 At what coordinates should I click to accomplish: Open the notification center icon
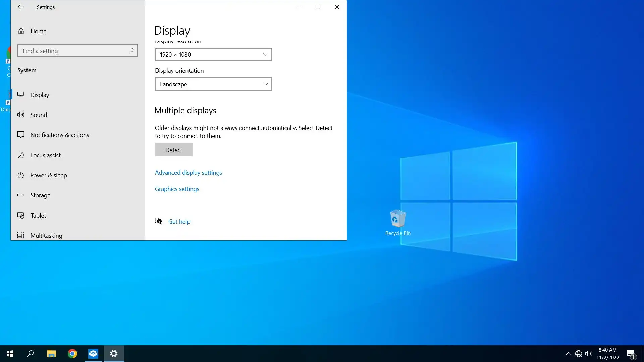tap(631, 354)
